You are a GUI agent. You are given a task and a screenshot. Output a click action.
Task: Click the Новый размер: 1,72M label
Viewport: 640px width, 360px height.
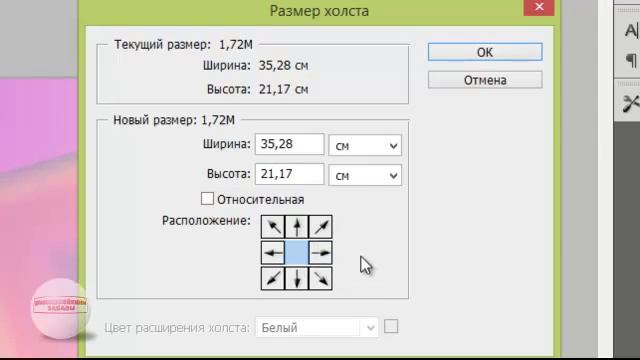point(174,120)
